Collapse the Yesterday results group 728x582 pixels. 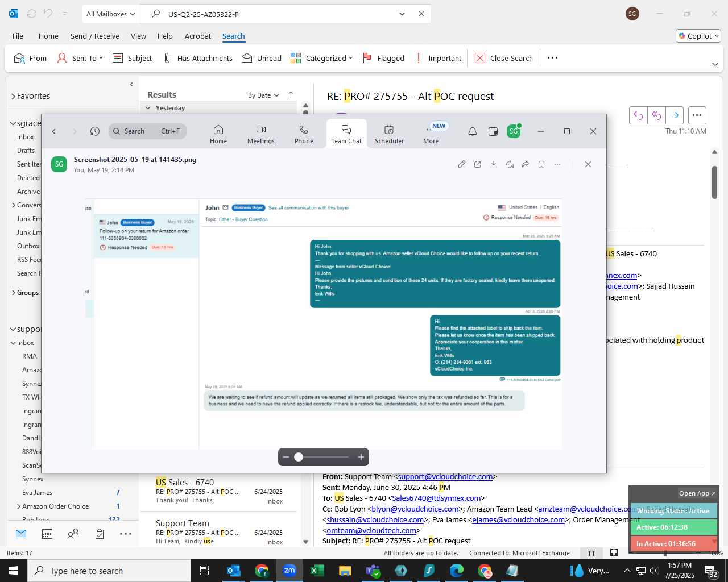pyautogui.click(x=148, y=108)
